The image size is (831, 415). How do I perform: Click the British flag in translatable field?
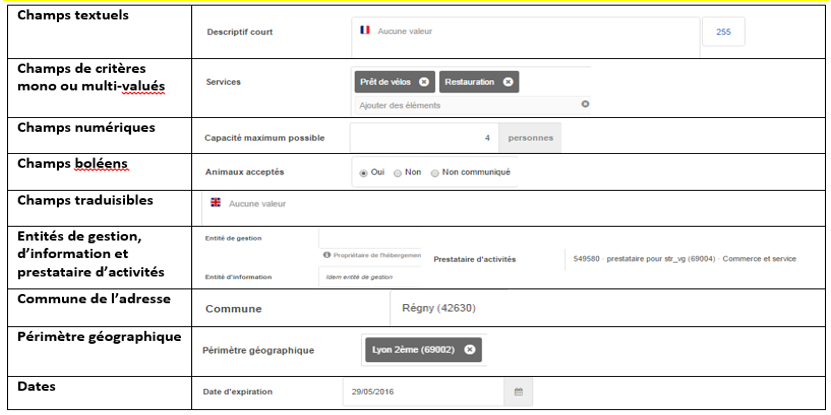[216, 202]
